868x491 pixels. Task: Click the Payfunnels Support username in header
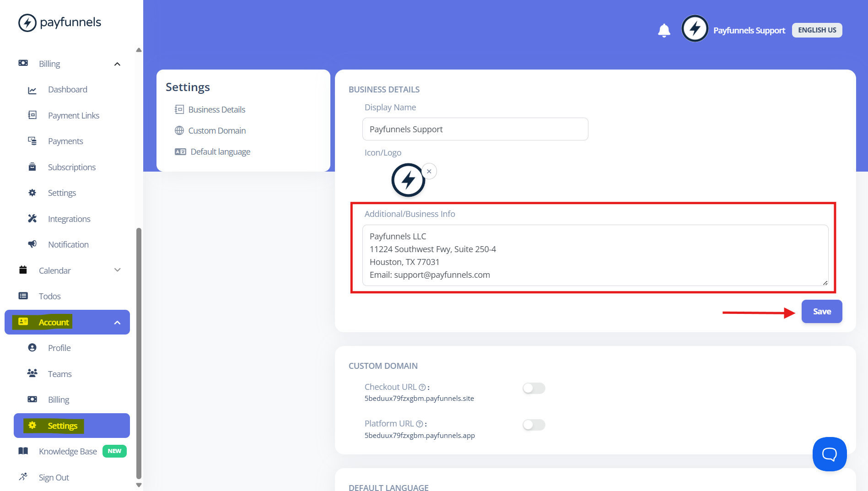749,31
